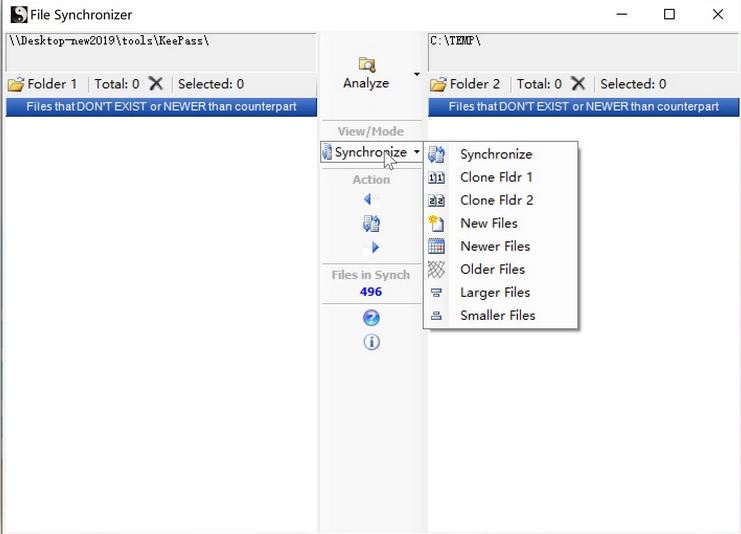This screenshot has width=741, height=534.
Task: Select Larger Files view mode
Action: 500,293
